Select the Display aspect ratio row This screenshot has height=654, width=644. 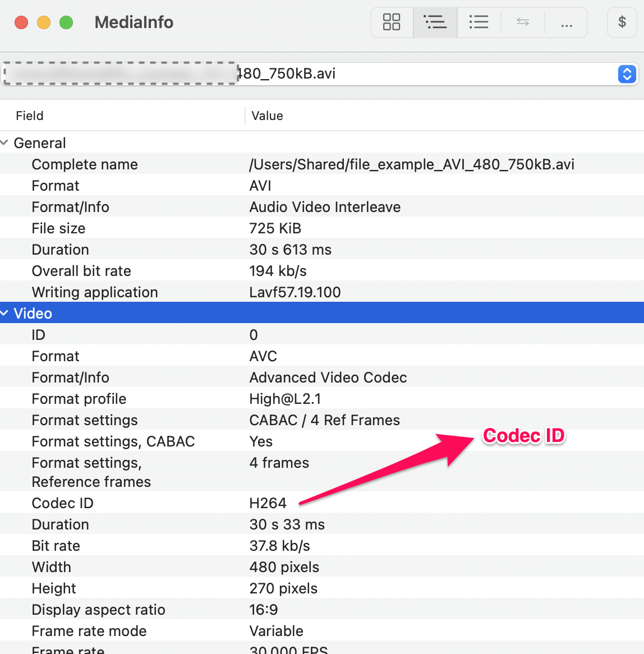click(99, 610)
